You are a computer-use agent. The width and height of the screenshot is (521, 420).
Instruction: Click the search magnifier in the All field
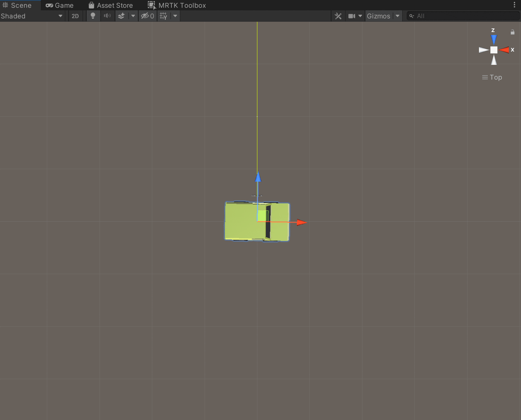click(x=411, y=16)
